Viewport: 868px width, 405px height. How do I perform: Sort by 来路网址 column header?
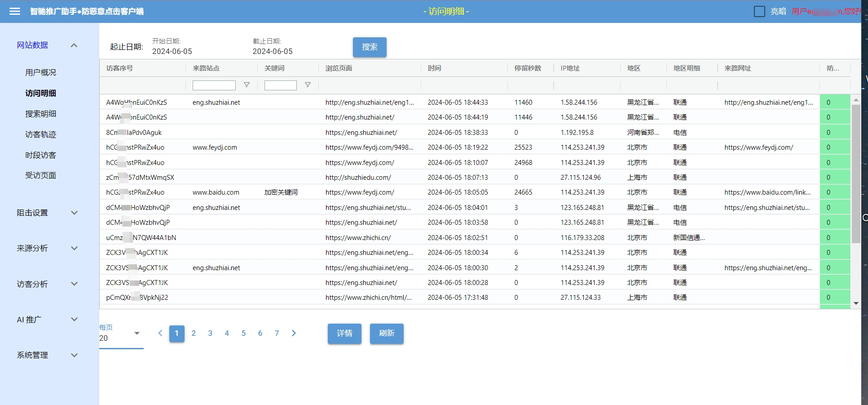(738, 68)
